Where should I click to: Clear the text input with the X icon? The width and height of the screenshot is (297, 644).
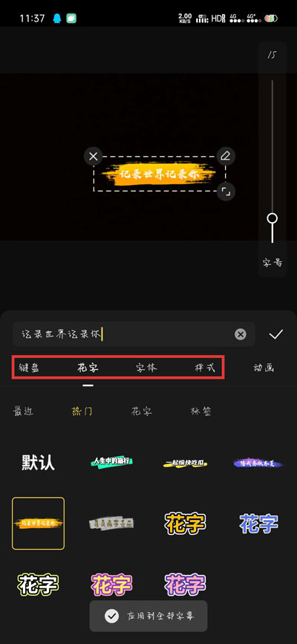[x=241, y=334]
